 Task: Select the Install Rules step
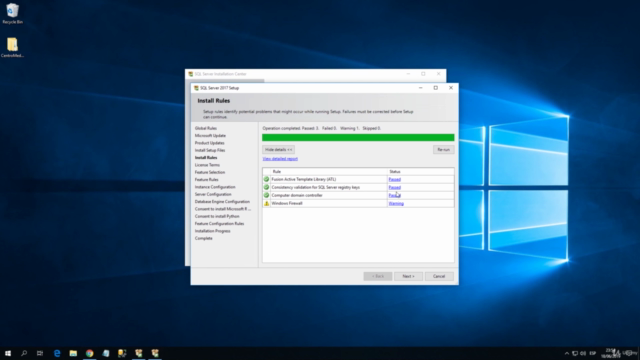pyautogui.click(x=206, y=158)
